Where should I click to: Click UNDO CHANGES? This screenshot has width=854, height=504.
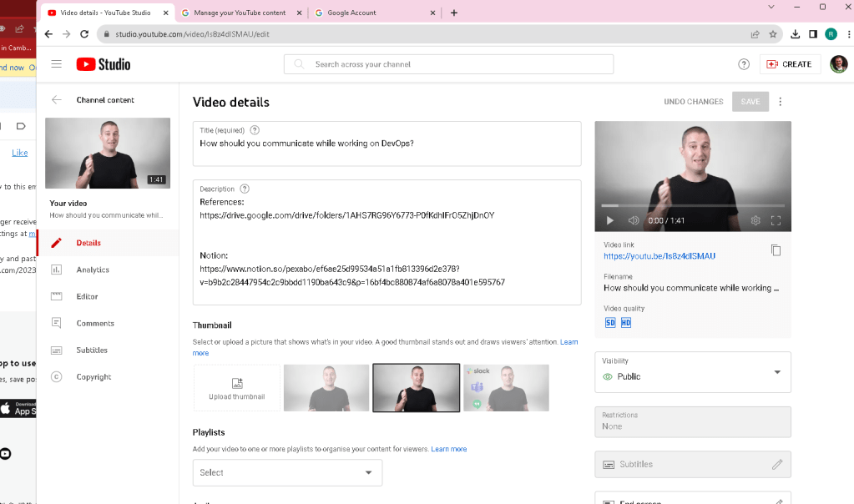pos(694,102)
